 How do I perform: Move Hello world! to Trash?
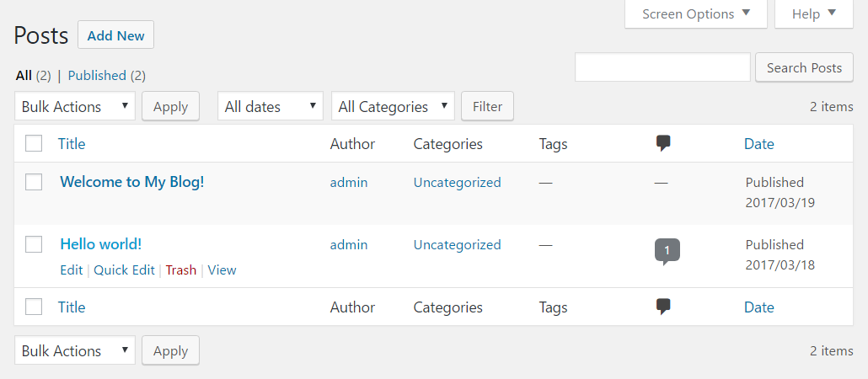pyautogui.click(x=180, y=270)
